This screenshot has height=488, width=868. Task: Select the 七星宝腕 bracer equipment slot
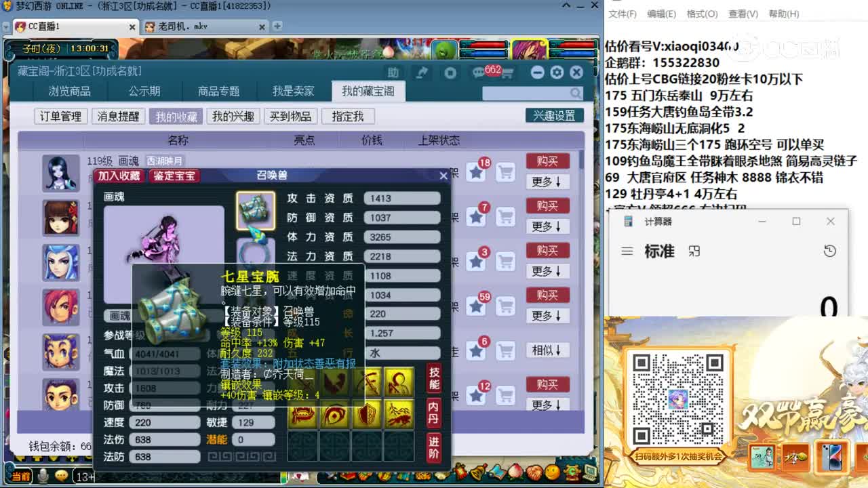(x=256, y=211)
